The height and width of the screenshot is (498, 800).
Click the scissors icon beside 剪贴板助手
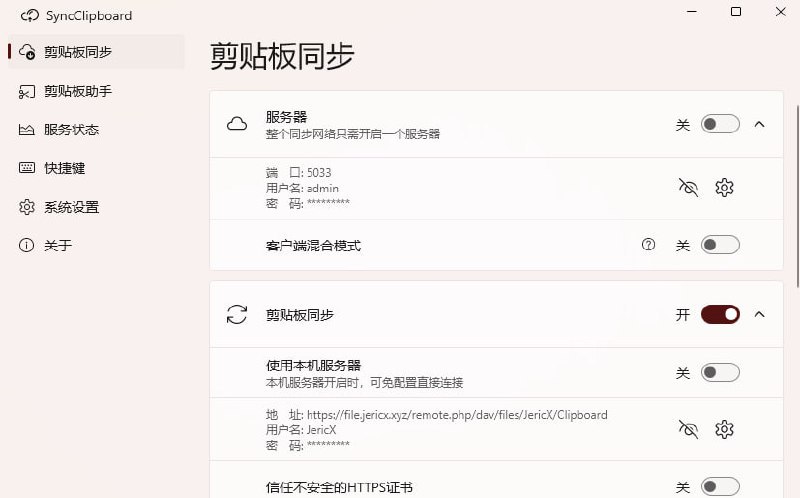coord(27,91)
